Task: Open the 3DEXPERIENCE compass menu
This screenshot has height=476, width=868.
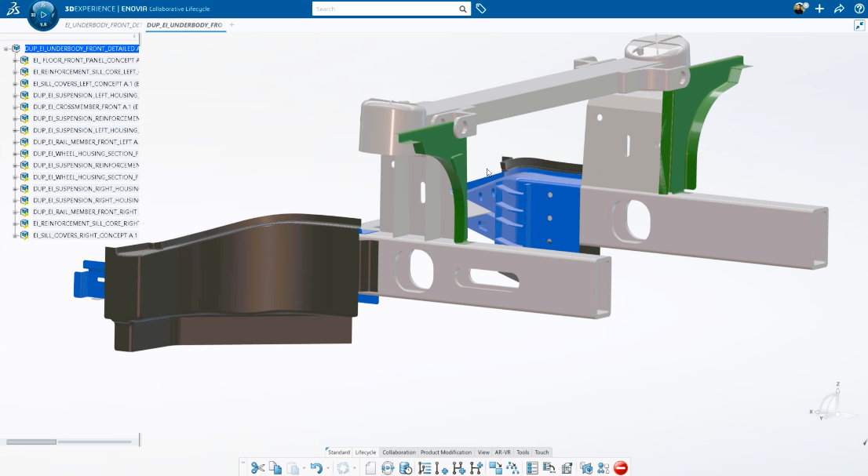Action: (42, 14)
